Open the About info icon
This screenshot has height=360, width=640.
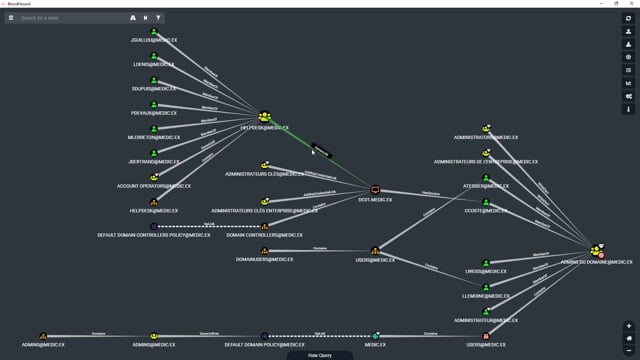(629, 109)
